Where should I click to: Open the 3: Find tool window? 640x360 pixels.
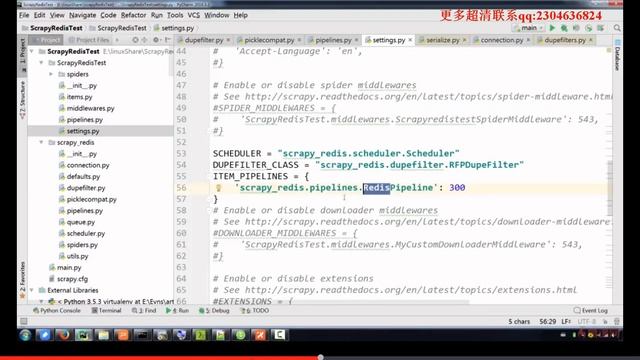coord(144,311)
